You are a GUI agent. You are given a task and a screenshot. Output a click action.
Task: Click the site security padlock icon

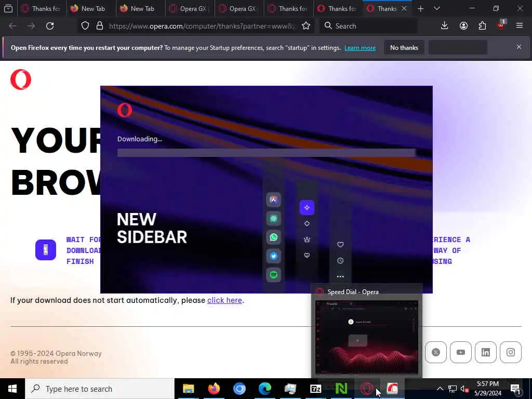tap(99, 26)
